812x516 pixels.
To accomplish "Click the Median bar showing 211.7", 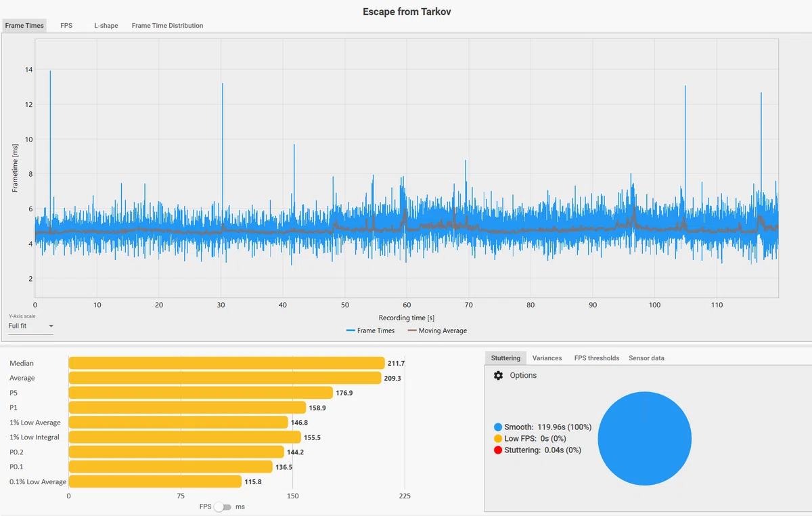I will click(227, 364).
